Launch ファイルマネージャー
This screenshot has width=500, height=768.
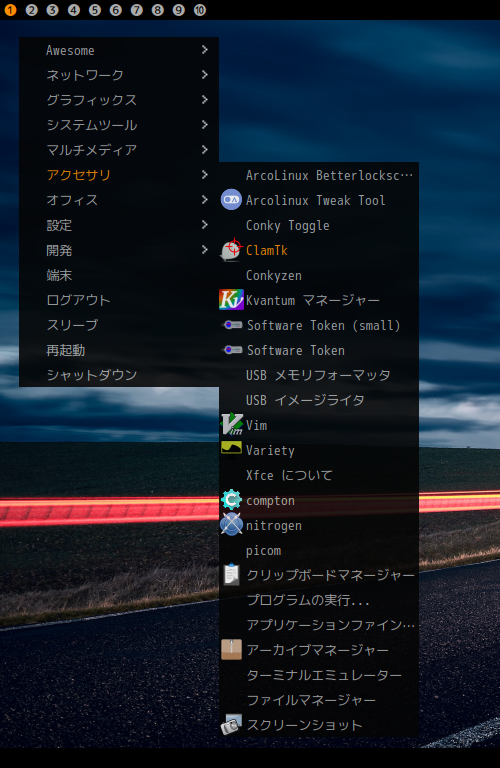coord(319,700)
